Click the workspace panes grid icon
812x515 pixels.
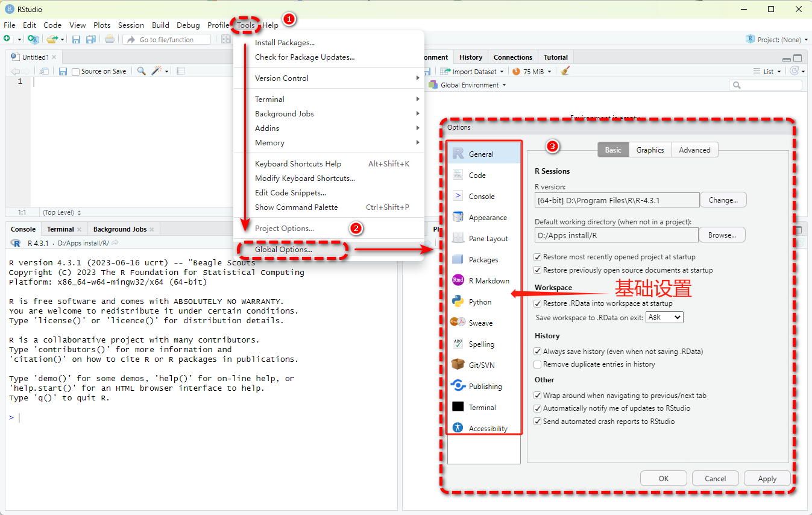(226, 39)
